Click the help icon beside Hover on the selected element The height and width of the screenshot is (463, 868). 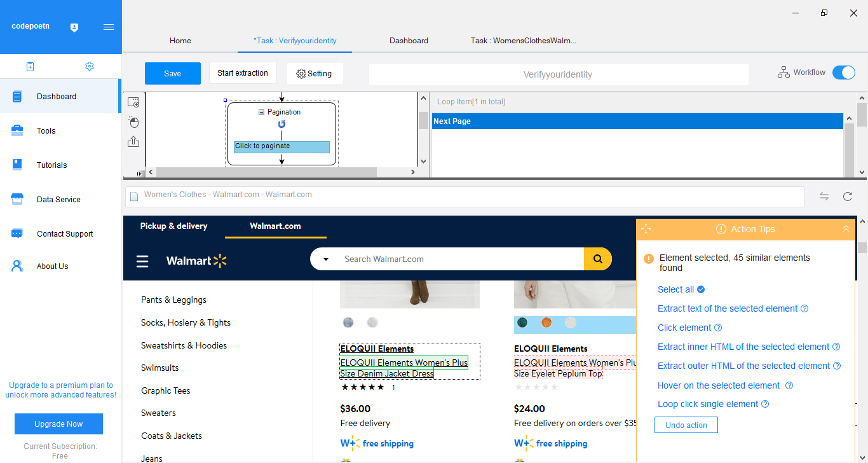[789, 385]
